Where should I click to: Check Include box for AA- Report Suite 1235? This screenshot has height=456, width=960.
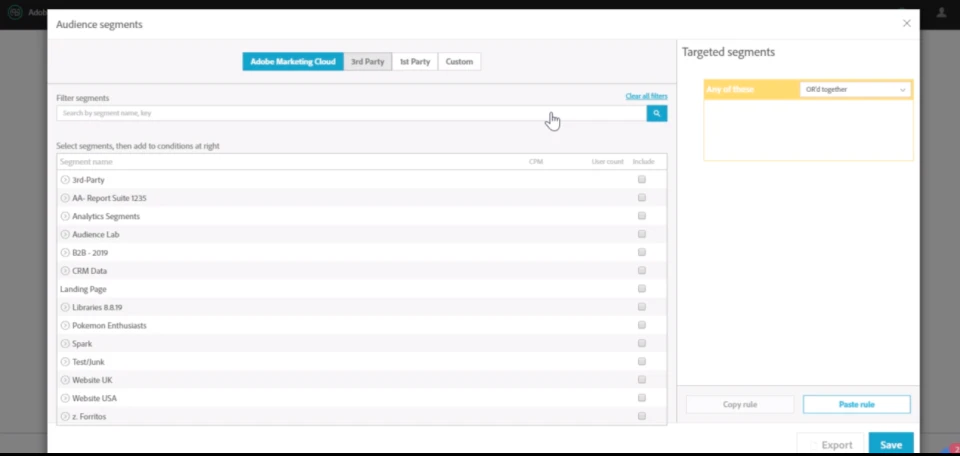[642, 198]
